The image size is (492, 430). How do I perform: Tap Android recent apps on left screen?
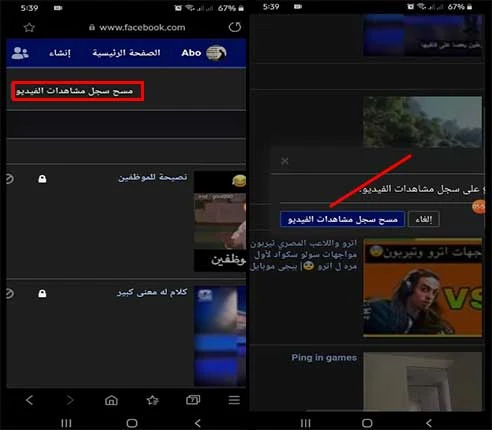[66, 423]
